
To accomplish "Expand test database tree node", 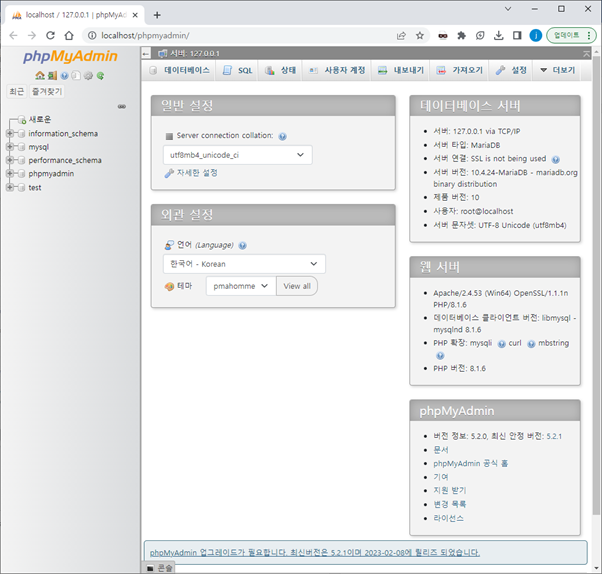I will click(10, 188).
